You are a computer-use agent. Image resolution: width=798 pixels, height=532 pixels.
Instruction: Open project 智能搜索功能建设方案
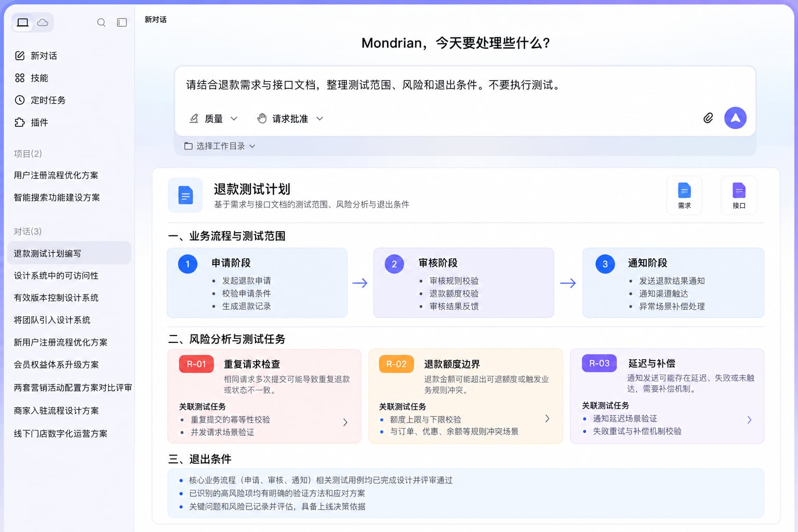point(57,197)
